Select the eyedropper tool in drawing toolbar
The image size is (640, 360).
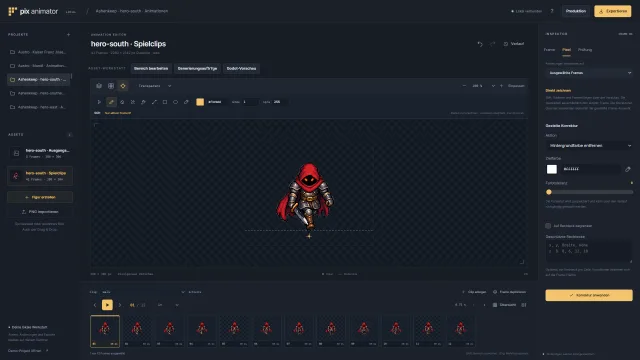point(186,102)
